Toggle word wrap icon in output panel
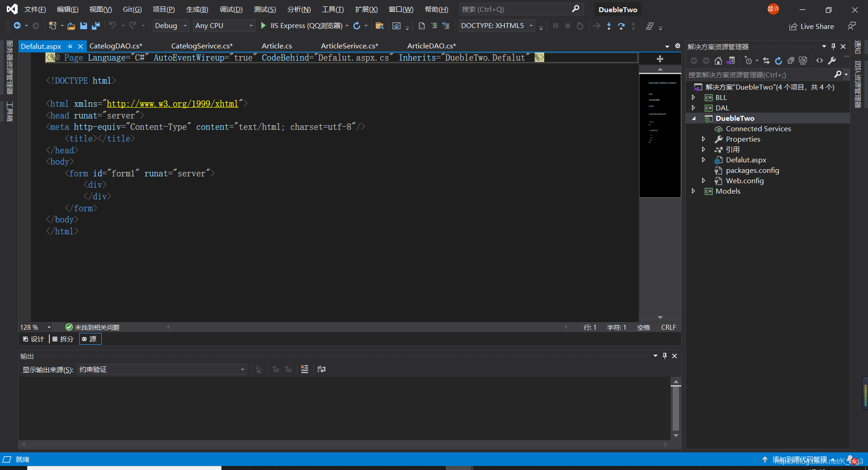The width and height of the screenshot is (868, 470). coord(321,369)
